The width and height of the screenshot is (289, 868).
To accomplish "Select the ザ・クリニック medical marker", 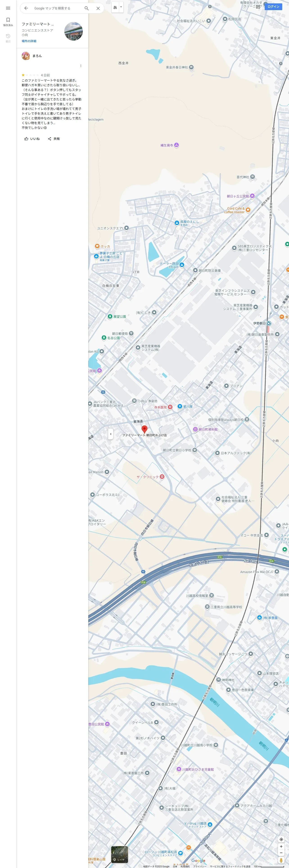I will pyautogui.click(x=162, y=476).
